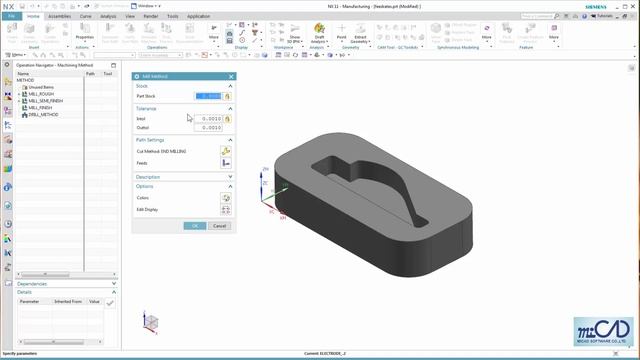The image size is (640, 360).
Task: Open Web Browser sidebar icon
Action: pyautogui.click(x=8, y=205)
